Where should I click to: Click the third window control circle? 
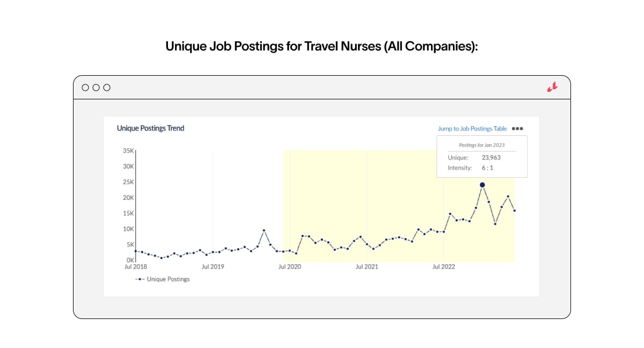pyautogui.click(x=107, y=88)
